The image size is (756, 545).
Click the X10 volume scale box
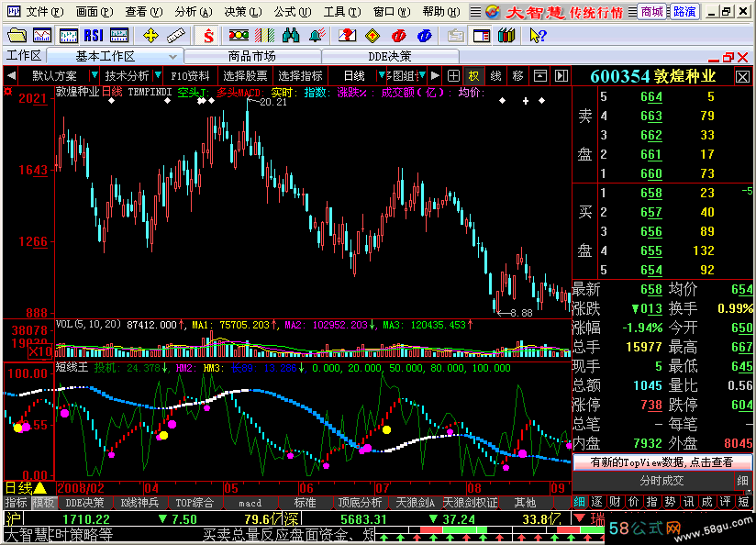39,351
